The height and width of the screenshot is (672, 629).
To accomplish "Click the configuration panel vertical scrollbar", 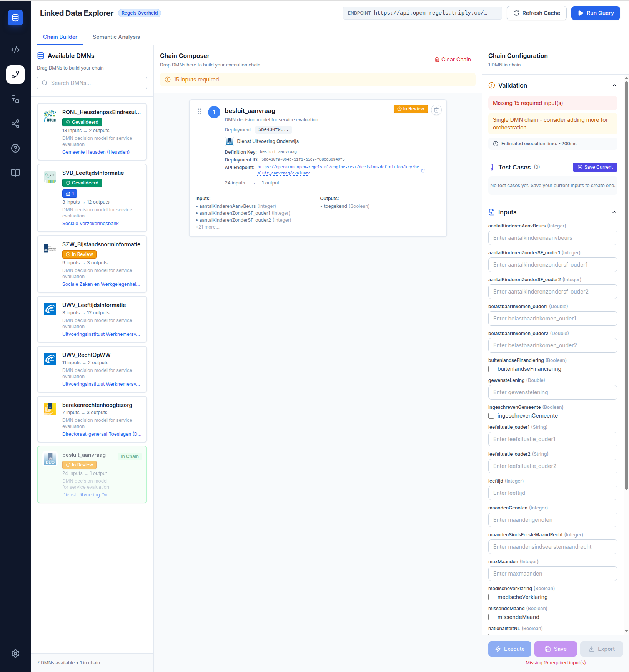I will coord(626,285).
